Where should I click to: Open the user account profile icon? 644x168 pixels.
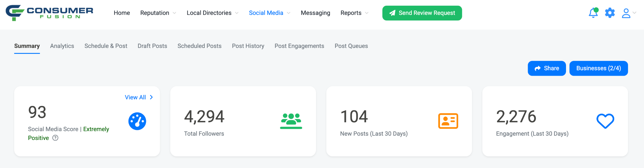pos(626,13)
